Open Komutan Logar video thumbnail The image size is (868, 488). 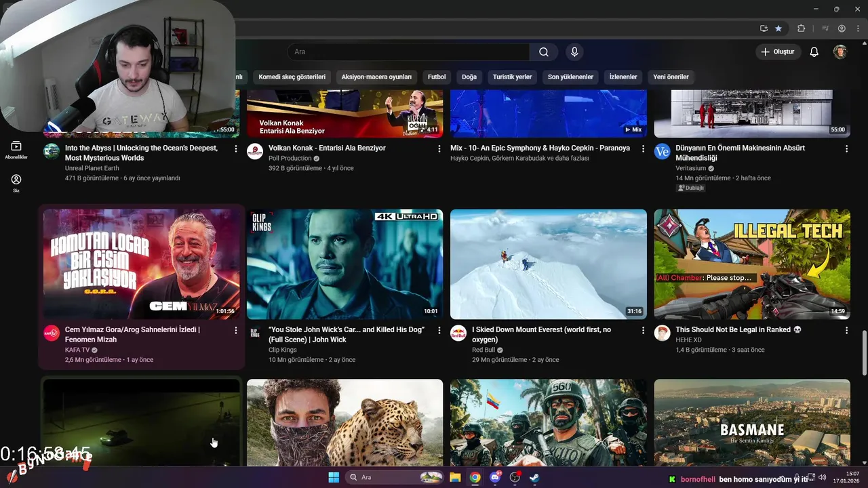[141, 264]
